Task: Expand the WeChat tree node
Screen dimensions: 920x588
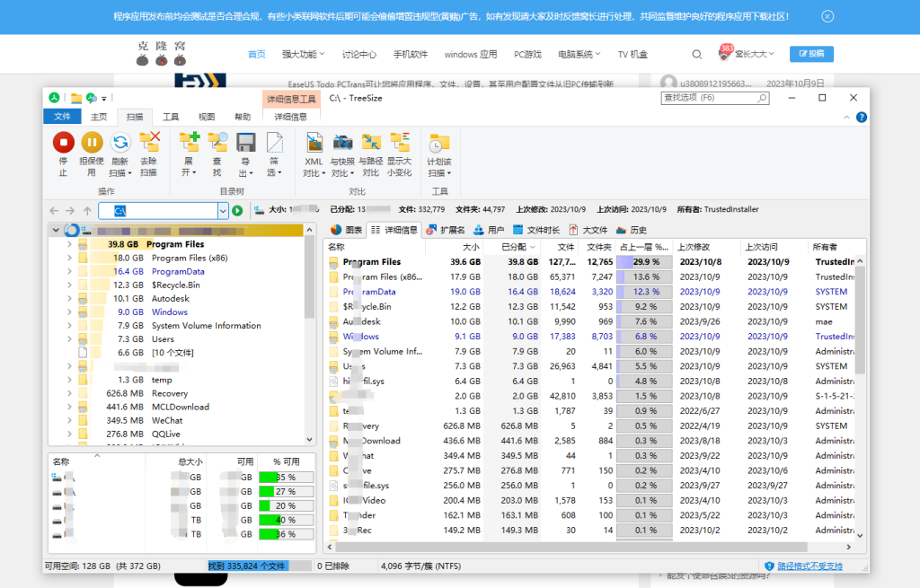Action: tap(69, 420)
